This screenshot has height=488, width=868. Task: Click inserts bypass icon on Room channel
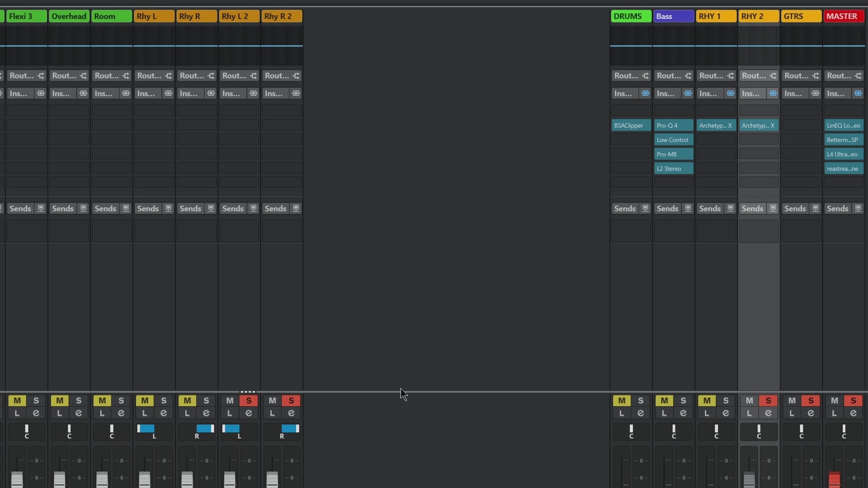click(x=126, y=94)
